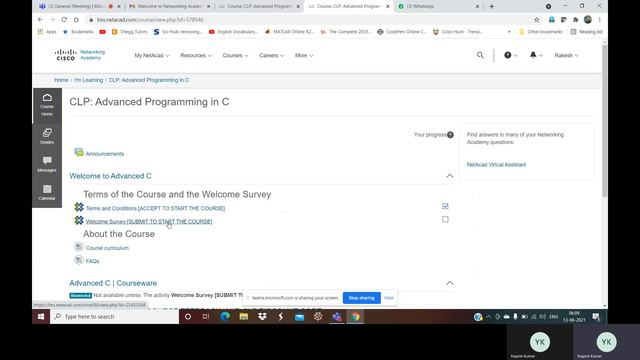Expand the bookmarks bar overflow arrow
Image resolution: width=640 pixels, height=360 pixels.
509,31
